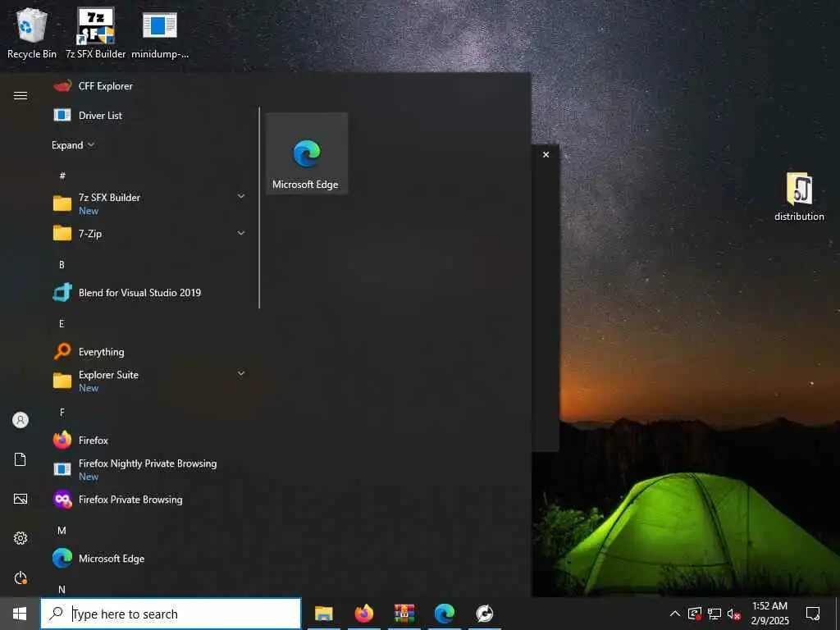This screenshot has height=630, width=840.
Task: Expand the recently added list
Action: (x=73, y=145)
